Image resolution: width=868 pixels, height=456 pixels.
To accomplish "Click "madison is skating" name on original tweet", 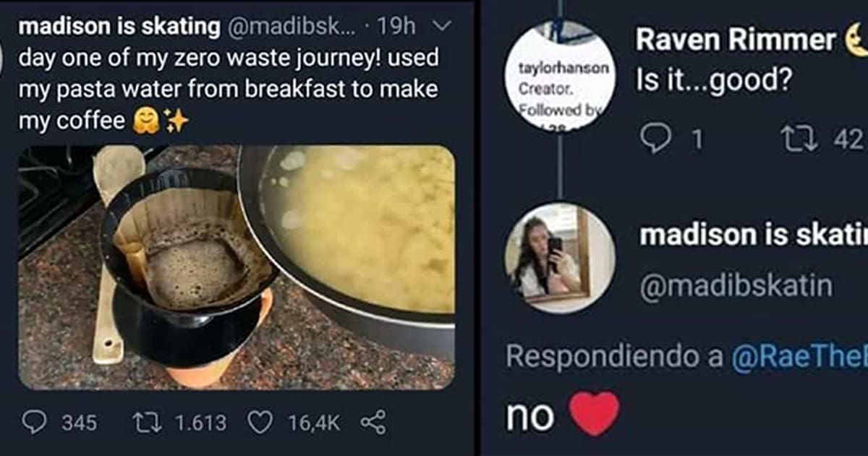I will (x=119, y=27).
